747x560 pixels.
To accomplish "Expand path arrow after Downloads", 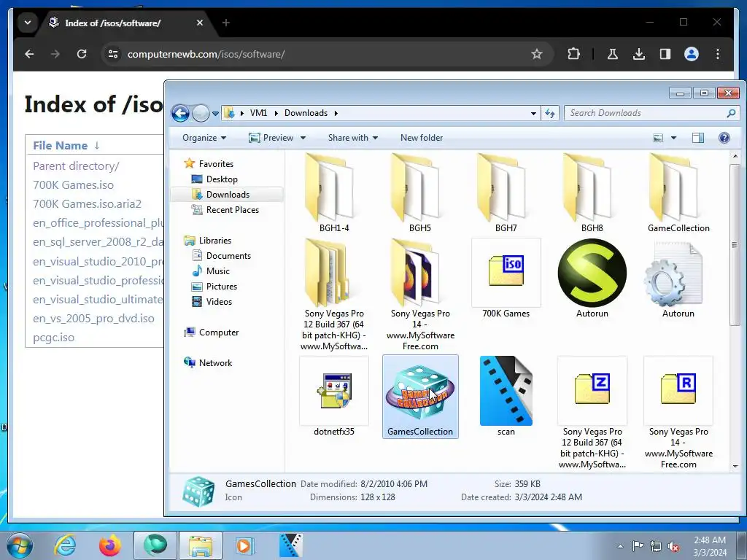I will point(336,113).
